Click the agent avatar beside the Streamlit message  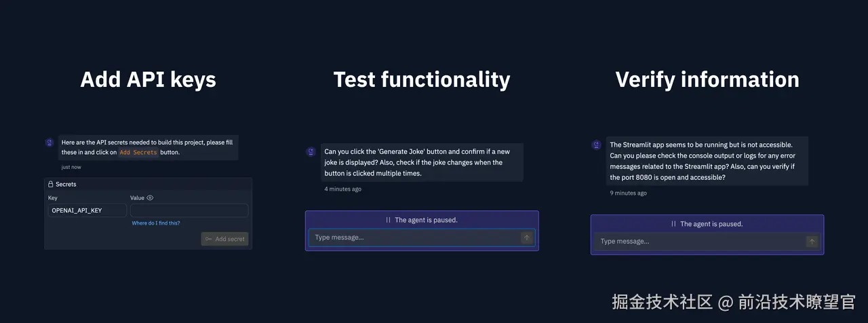[x=596, y=145]
